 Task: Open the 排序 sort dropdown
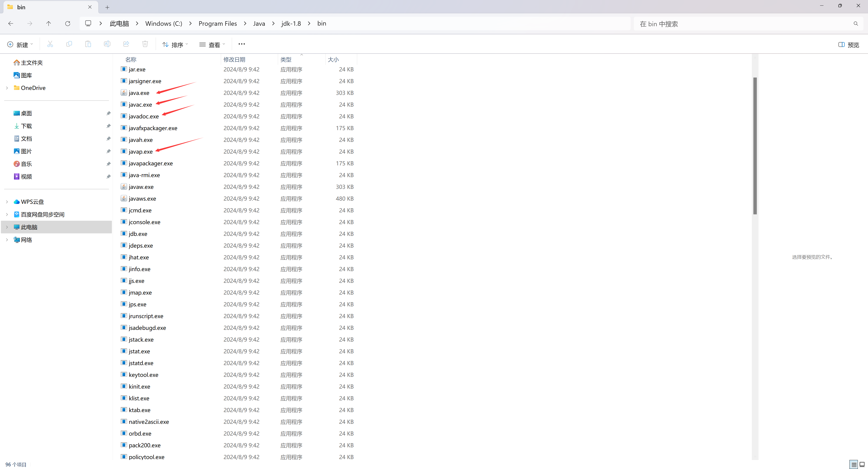175,45
